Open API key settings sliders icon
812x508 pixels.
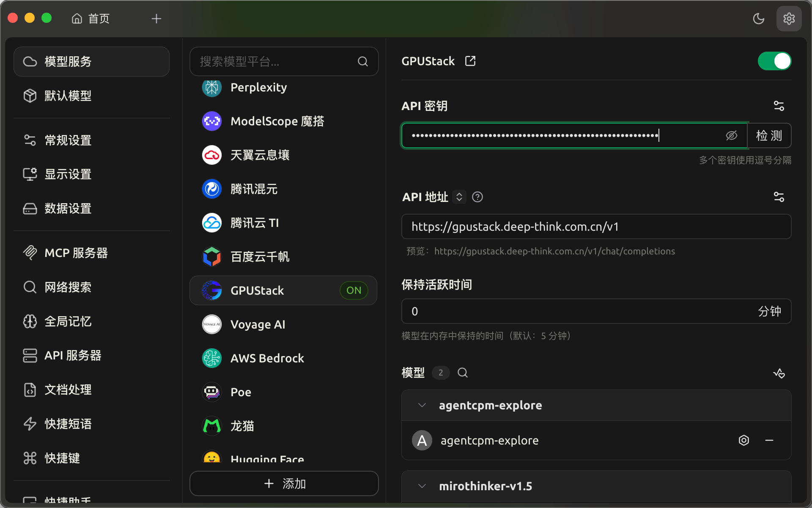779,106
